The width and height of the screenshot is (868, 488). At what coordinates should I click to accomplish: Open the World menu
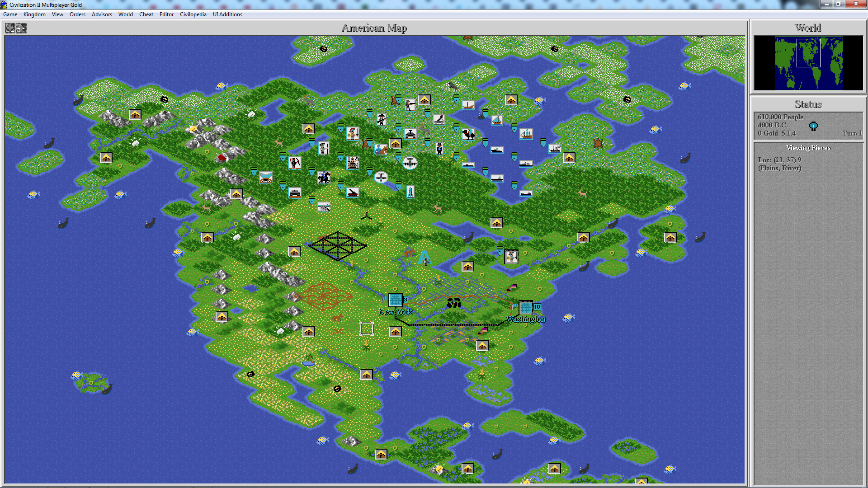[x=125, y=14]
